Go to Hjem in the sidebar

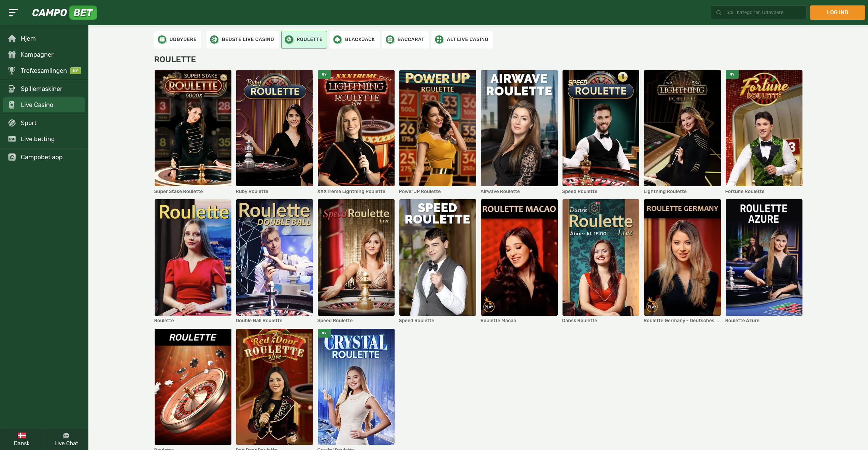(44, 39)
